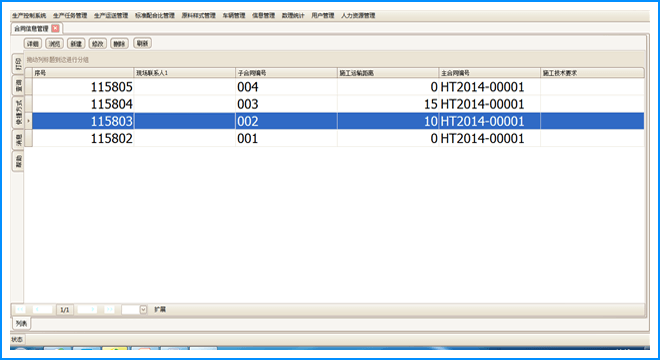660x360 pixels.
Task: Select the highlighted cell 115803
Action: [83, 121]
